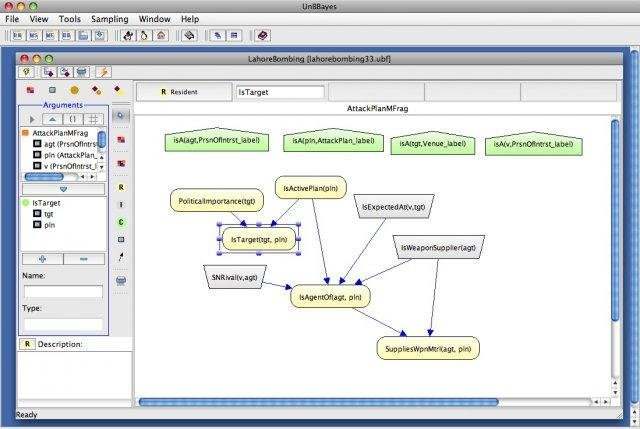Click the light bulb icon in toolbar
Viewport: 640px width, 429px height.
27,72
